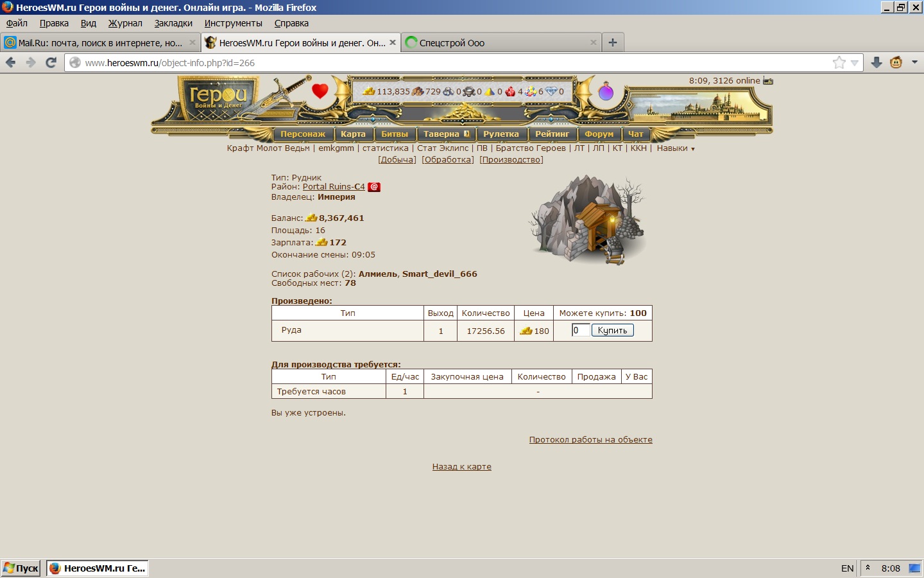The height and width of the screenshot is (578, 924).
Task: Open the Рейтинг game menu
Action: (552, 134)
